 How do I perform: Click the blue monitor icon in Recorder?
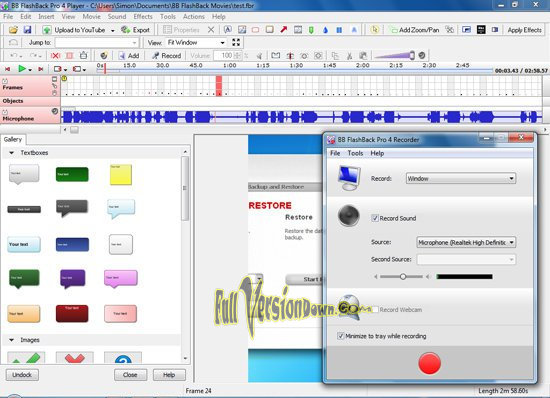[x=349, y=178]
